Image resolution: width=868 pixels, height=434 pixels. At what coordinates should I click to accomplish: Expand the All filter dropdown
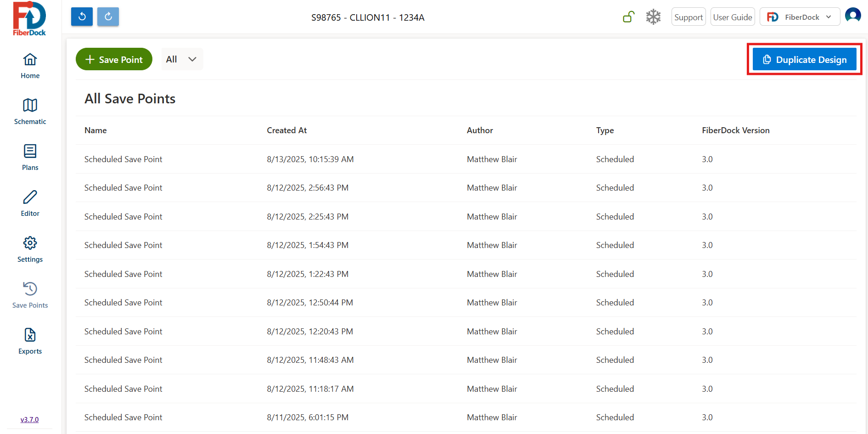182,59
